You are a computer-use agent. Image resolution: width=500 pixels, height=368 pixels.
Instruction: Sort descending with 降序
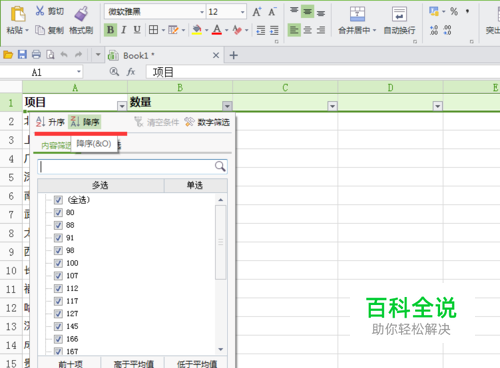coord(85,122)
